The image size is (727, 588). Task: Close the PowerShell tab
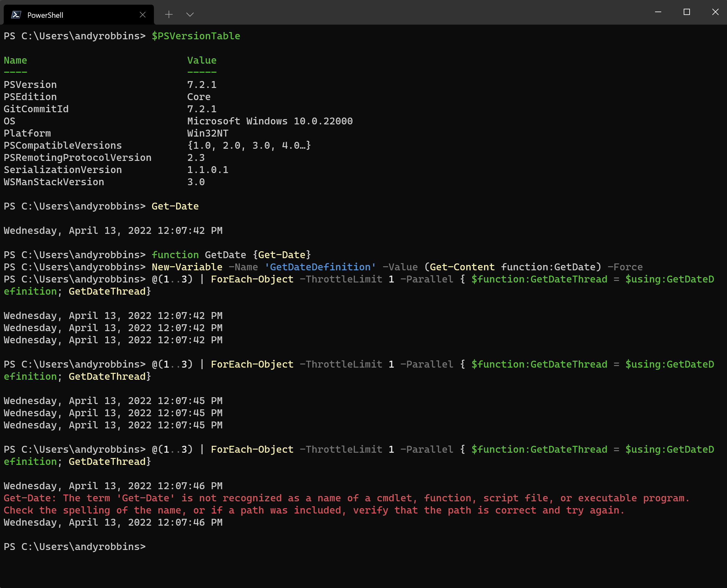[x=142, y=15]
